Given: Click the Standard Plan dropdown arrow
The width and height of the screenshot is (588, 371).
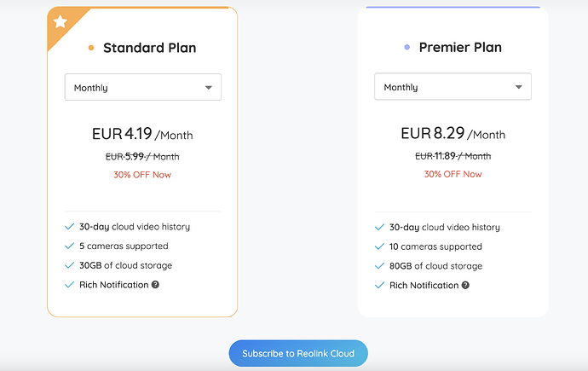Looking at the screenshot, I should point(209,87).
